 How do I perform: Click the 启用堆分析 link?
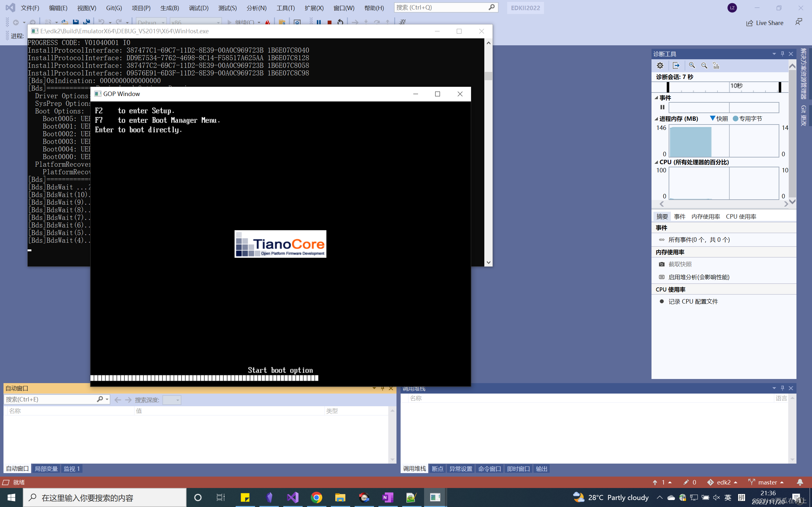(x=699, y=277)
